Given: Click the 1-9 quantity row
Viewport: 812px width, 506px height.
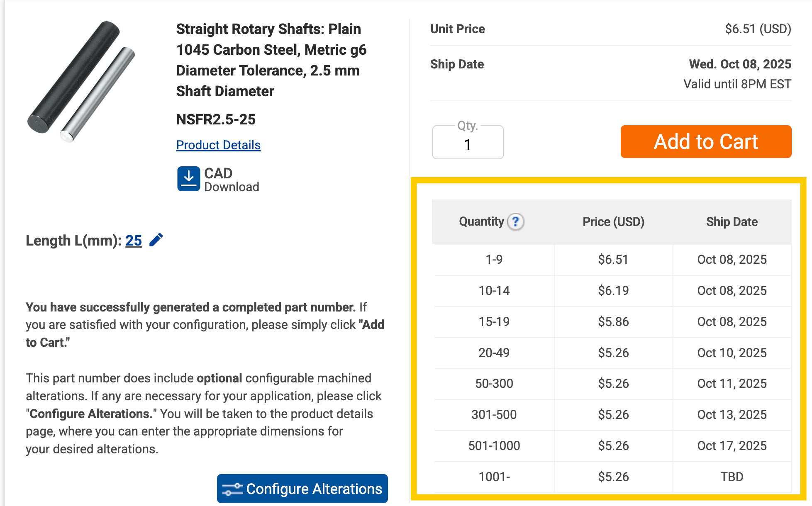Looking at the screenshot, I should [x=612, y=260].
